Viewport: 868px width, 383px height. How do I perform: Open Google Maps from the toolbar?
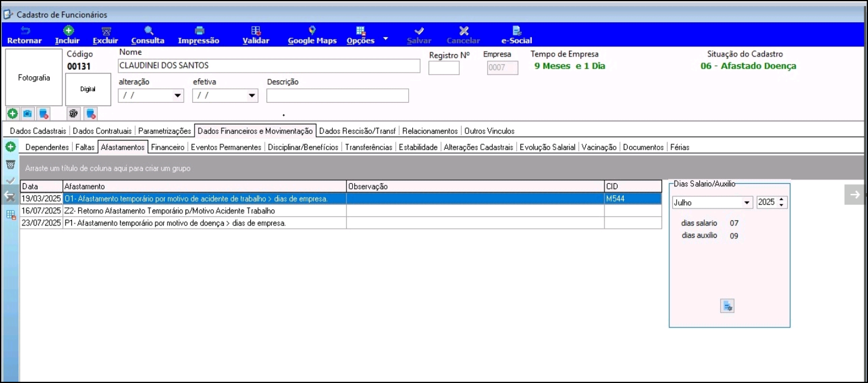pyautogui.click(x=312, y=35)
